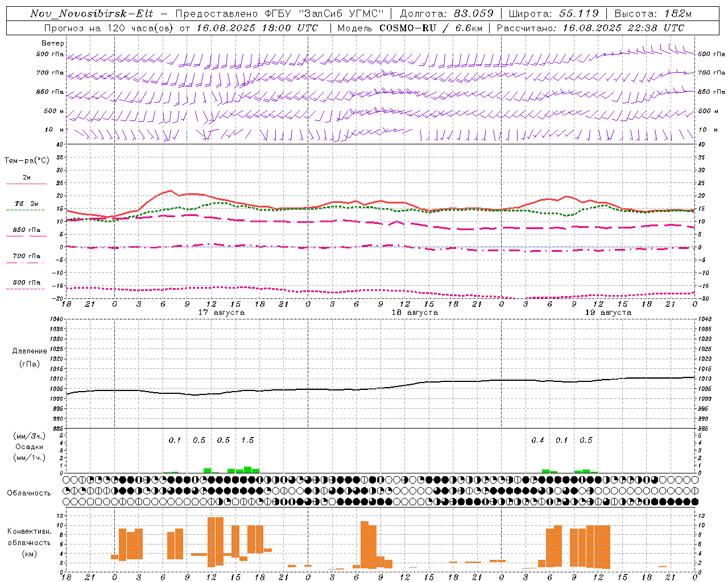Click the (мм/3ч.) precipitation unit label
This screenshot has height=582, width=728.
(x=30, y=436)
